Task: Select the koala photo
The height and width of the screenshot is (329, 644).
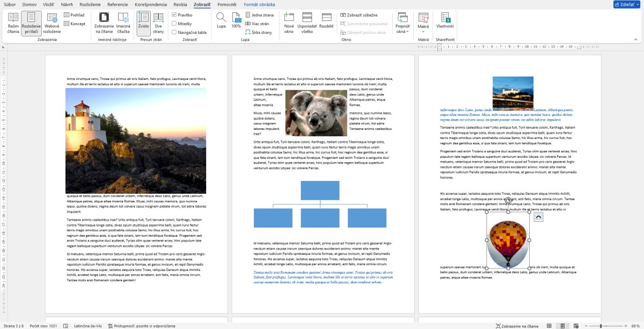Action: (316, 113)
